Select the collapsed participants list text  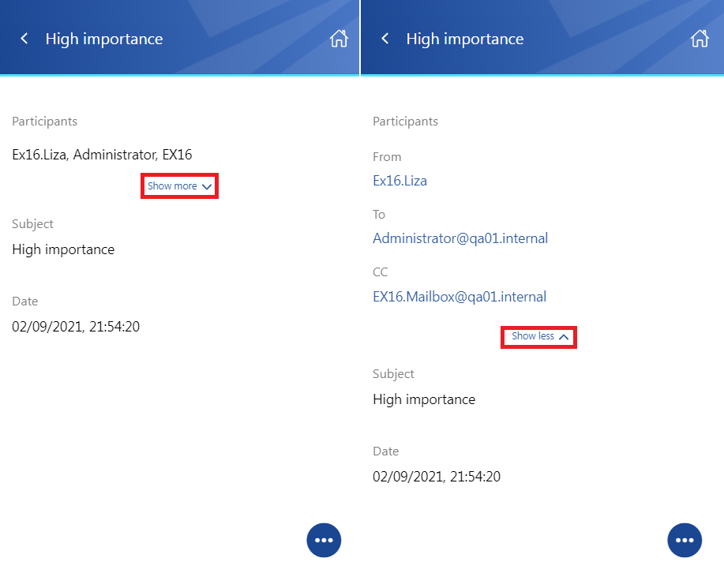(102, 155)
